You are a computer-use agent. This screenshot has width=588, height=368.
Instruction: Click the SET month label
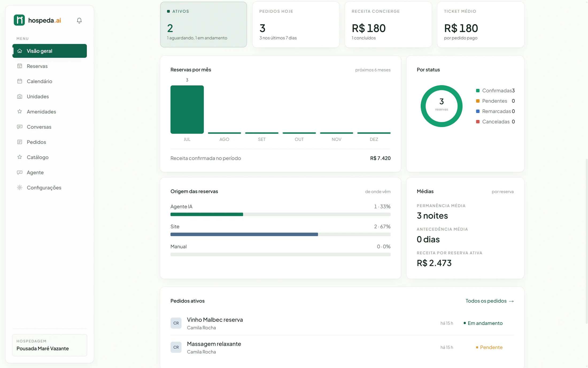pyautogui.click(x=262, y=139)
